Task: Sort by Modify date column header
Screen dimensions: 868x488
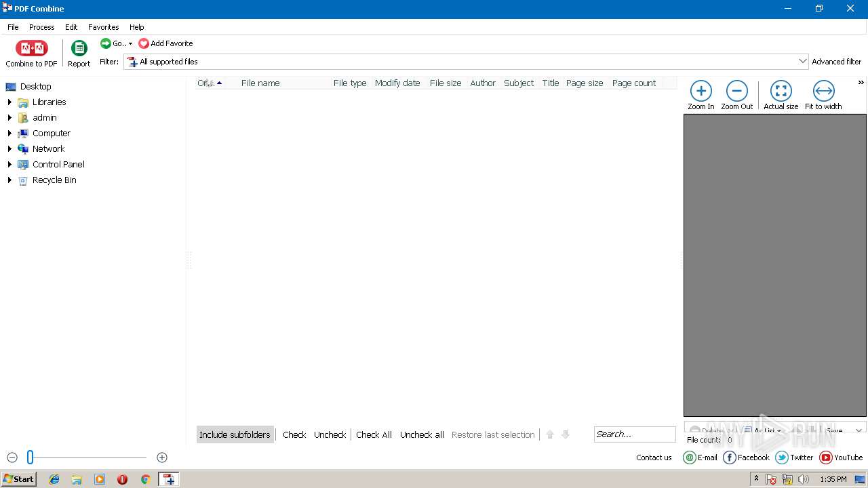Action: pyautogui.click(x=397, y=83)
